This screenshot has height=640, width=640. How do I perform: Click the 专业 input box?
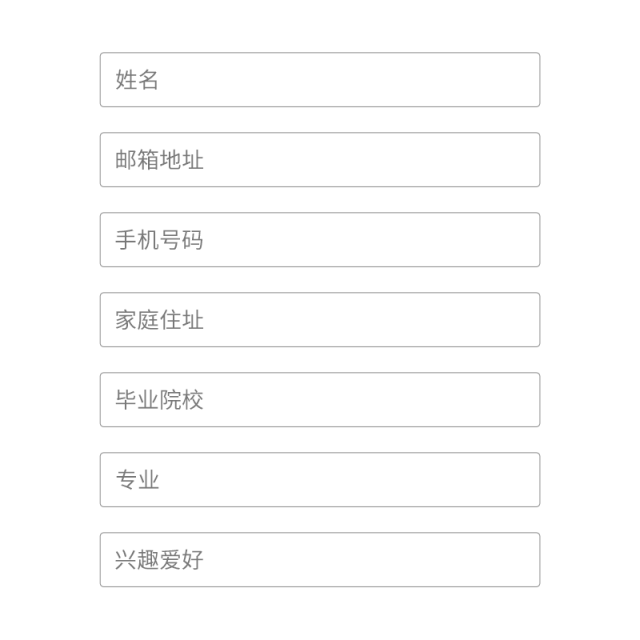click(320, 480)
